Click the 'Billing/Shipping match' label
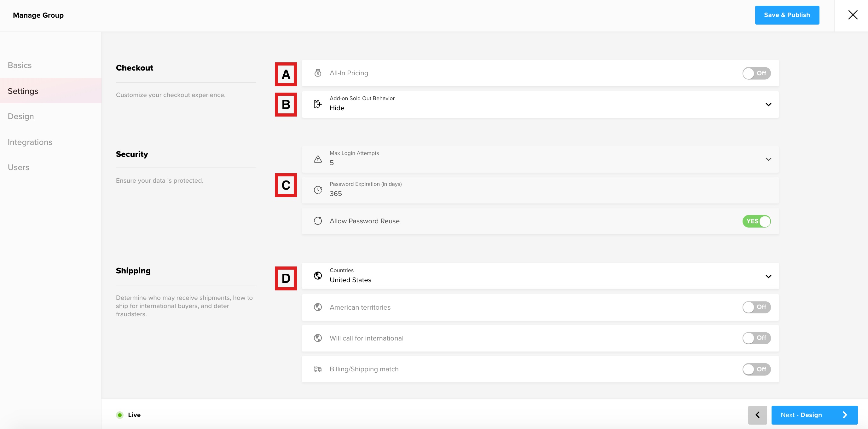This screenshot has height=429, width=868. (x=364, y=369)
